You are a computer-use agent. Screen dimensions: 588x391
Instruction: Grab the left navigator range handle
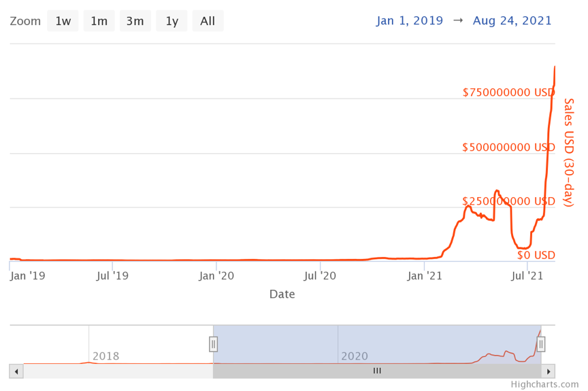click(213, 344)
